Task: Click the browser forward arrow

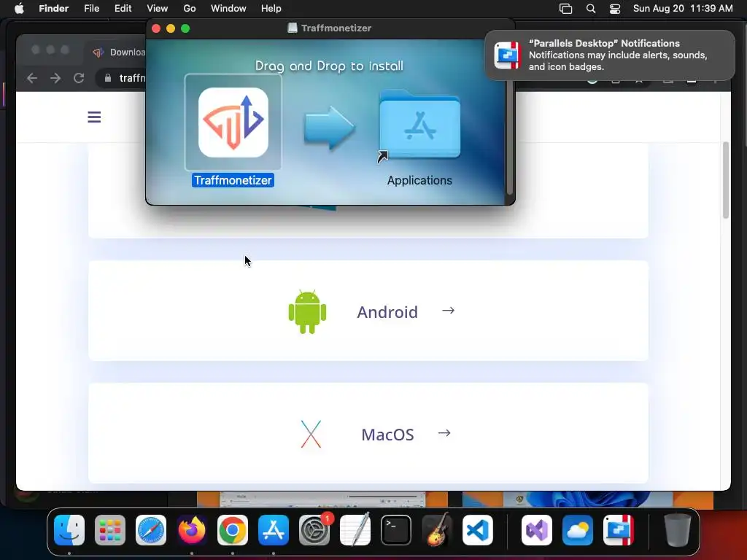Action: pyautogui.click(x=55, y=78)
